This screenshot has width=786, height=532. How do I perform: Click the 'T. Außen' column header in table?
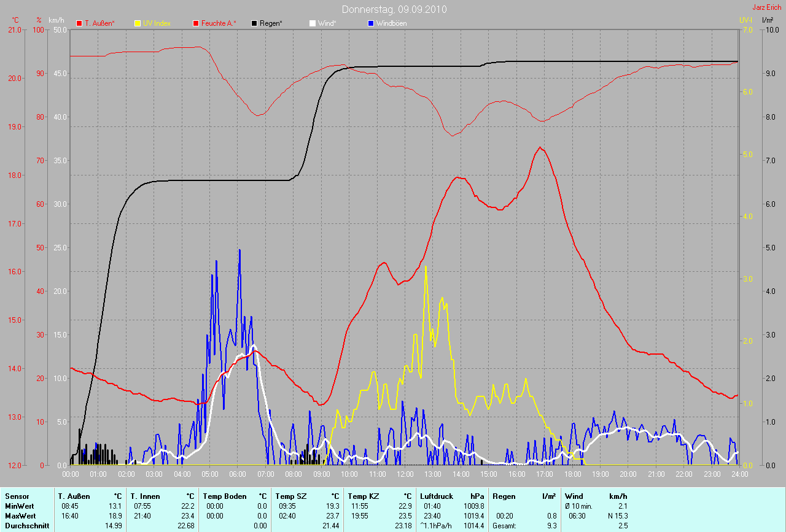pos(74,496)
